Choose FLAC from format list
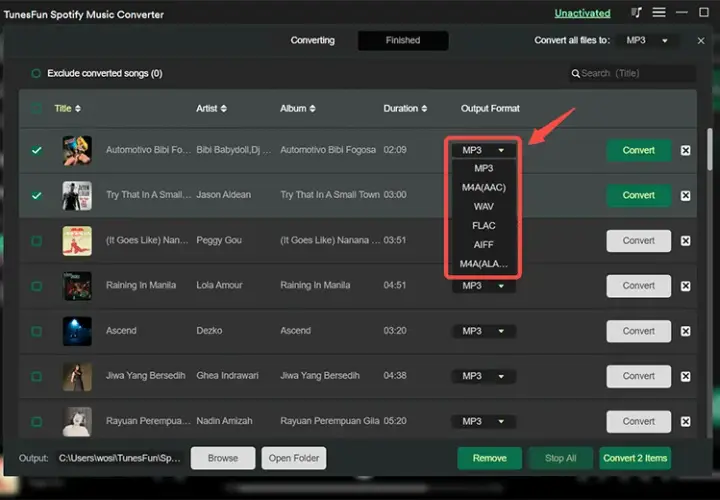This screenshot has width=720, height=500. coord(484,226)
